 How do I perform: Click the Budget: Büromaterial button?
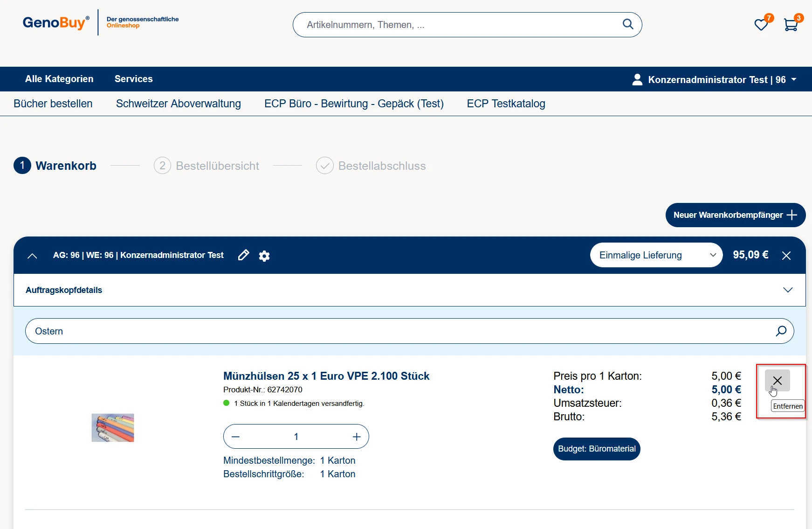[597, 449]
